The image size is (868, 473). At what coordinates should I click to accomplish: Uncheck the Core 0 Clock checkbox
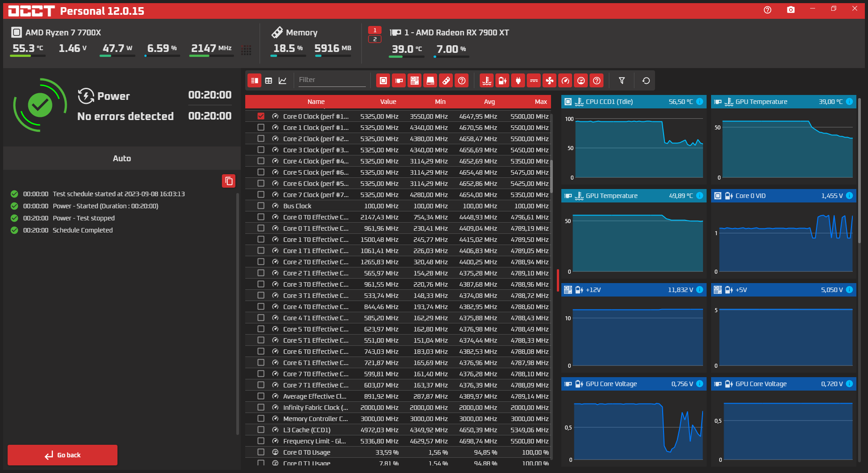261,116
